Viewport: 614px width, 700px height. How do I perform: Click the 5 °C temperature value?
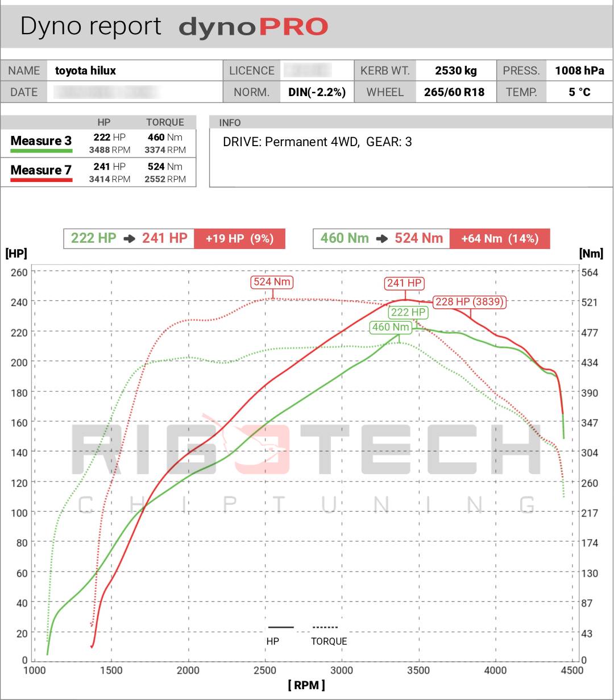click(x=579, y=92)
